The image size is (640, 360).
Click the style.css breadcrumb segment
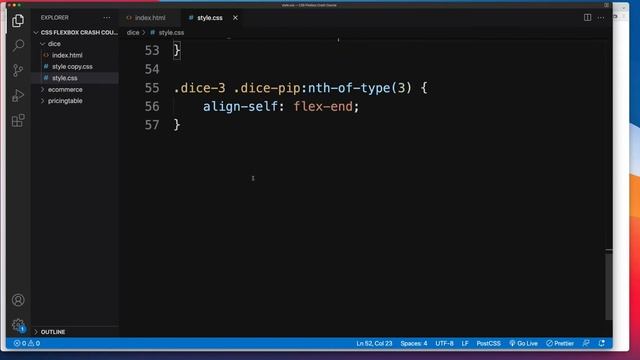(171, 32)
